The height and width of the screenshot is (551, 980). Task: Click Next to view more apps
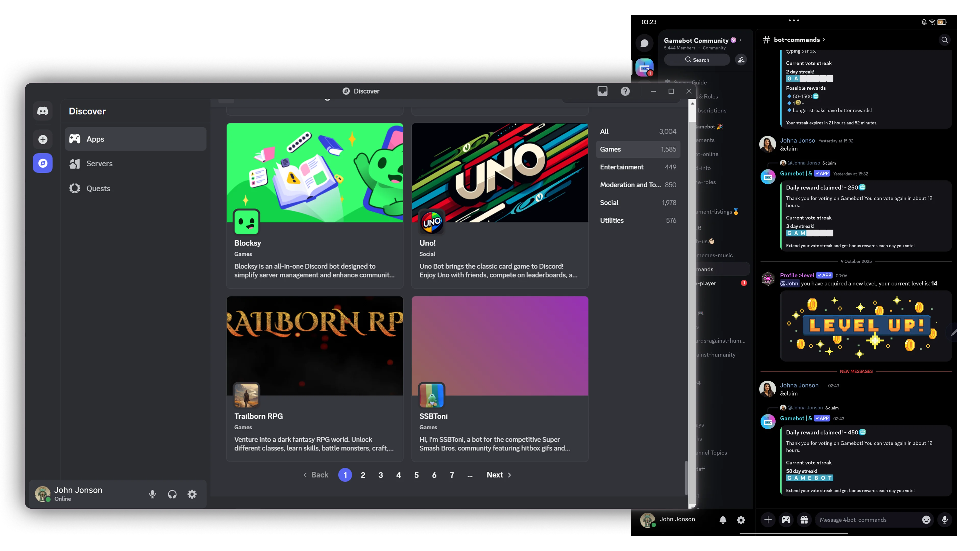[495, 474]
